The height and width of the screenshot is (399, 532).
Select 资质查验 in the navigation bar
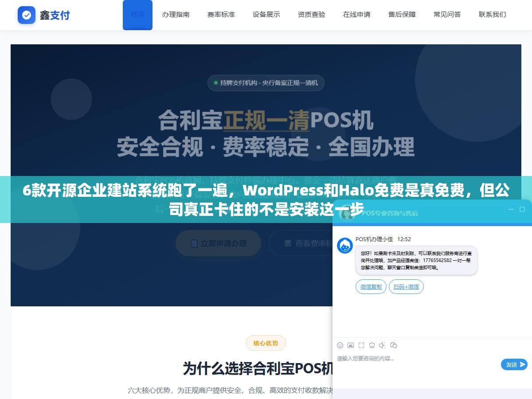coord(311,15)
